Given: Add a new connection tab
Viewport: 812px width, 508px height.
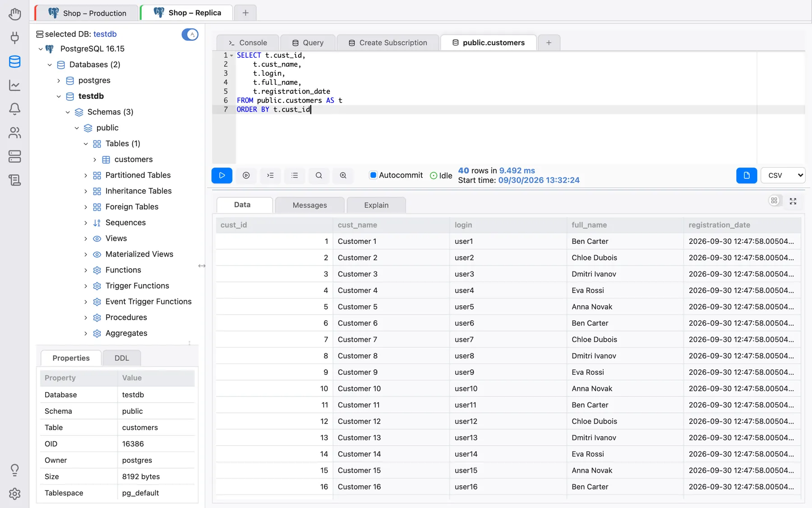Looking at the screenshot, I should tap(245, 13).
